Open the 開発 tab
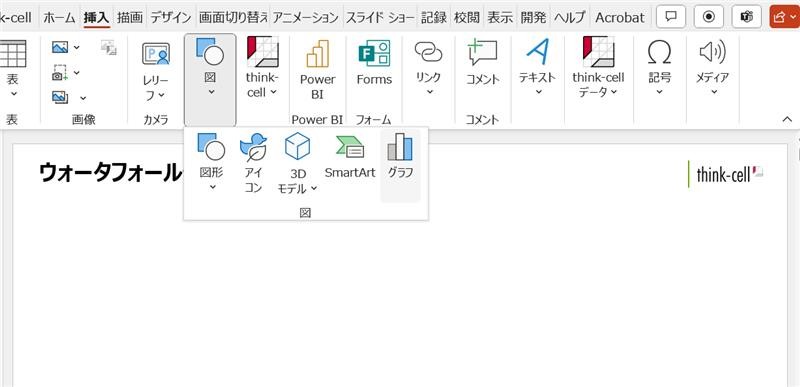 click(x=533, y=17)
